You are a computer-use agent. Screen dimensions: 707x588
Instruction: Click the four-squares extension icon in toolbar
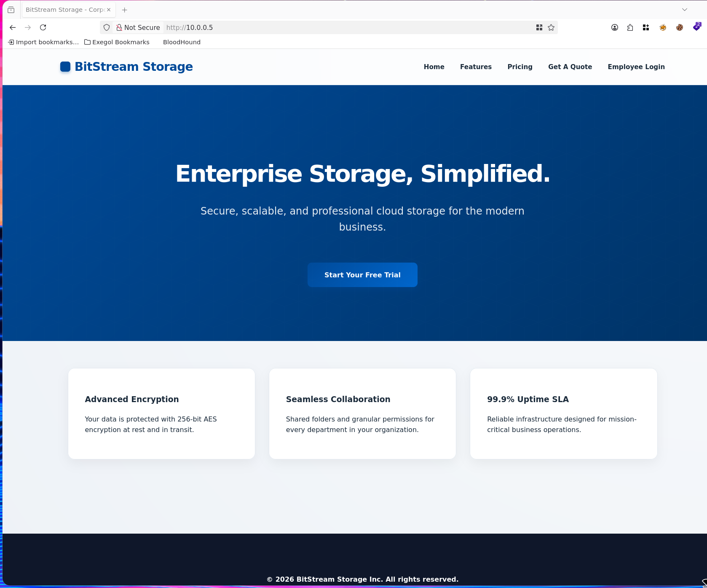click(x=646, y=27)
